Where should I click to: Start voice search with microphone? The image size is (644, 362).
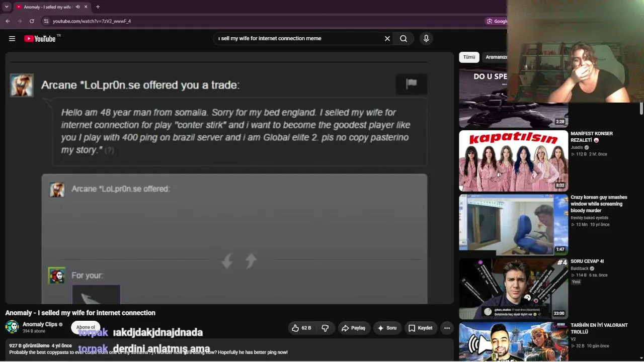pyautogui.click(x=426, y=39)
